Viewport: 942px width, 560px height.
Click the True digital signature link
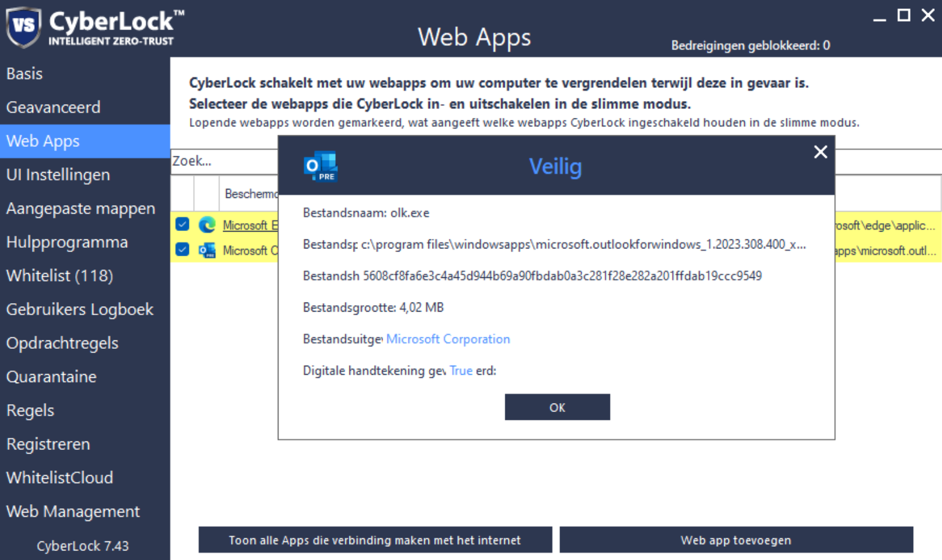click(461, 371)
